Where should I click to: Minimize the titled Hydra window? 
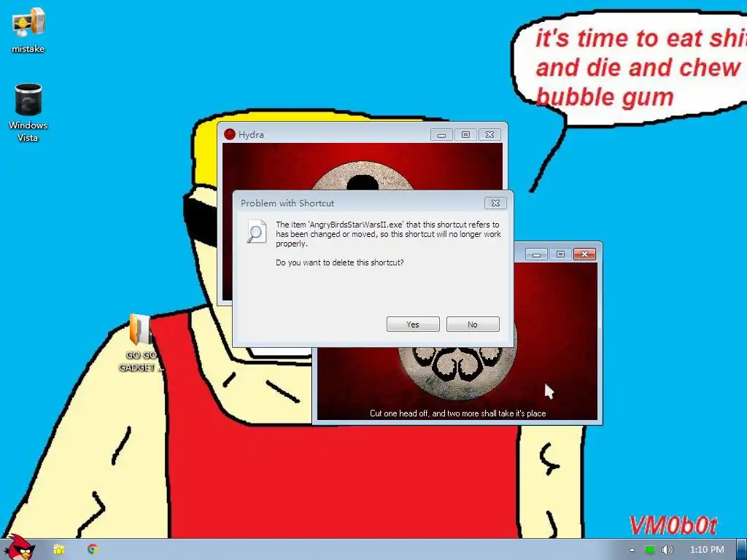point(441,135)
